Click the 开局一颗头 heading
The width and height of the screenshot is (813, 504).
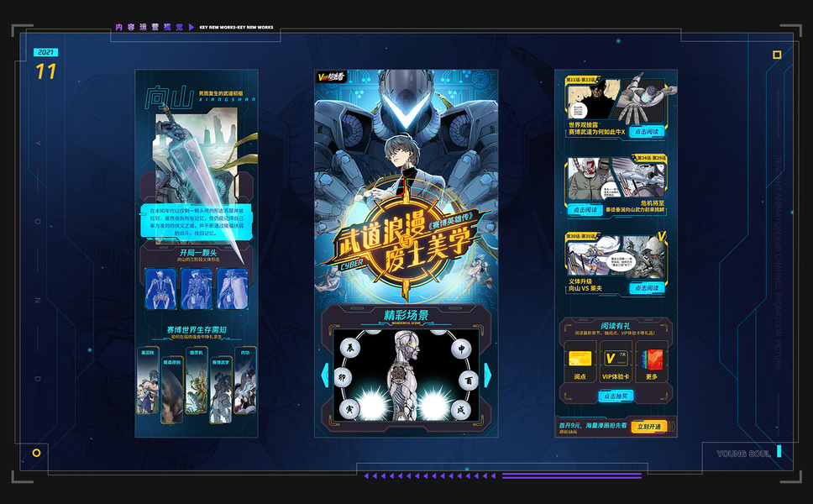[x=198, y=253]
